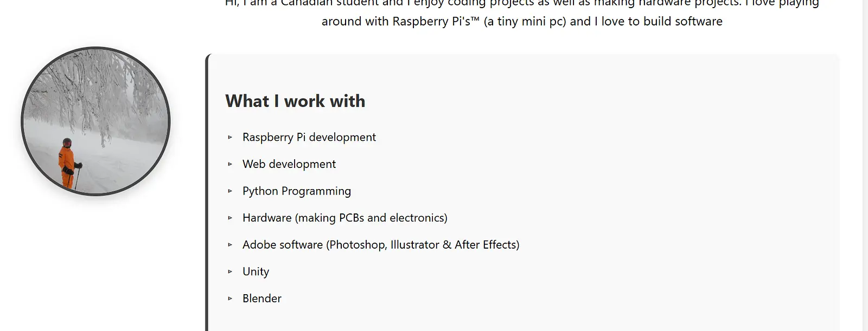Click the arrow bullet beside Unity
This screenshot has height=331, width=868.
[x=230, y=271]
